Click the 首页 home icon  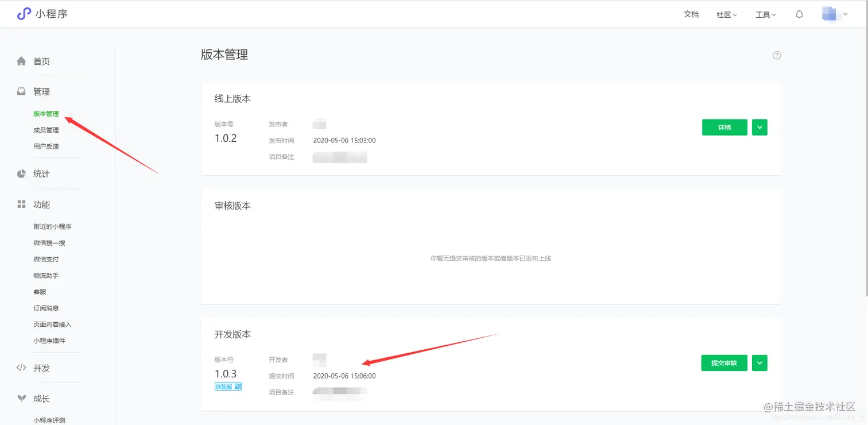[x=21, y=61]
